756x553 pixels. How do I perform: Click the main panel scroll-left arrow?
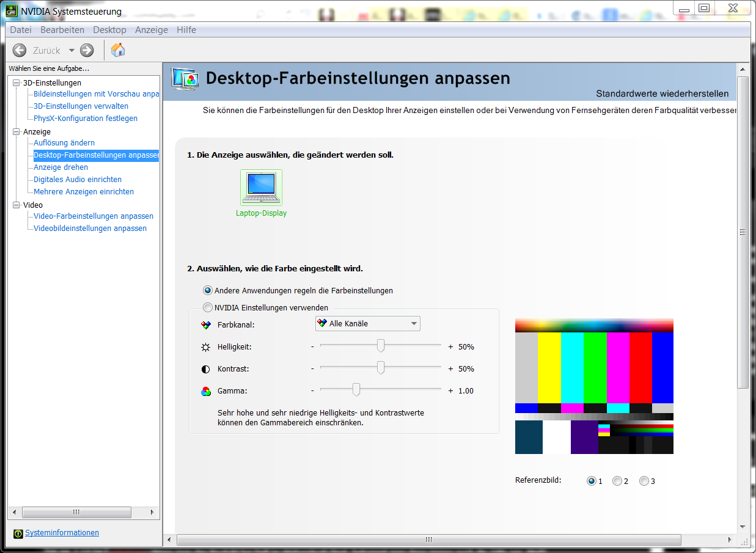pos(170,540)
